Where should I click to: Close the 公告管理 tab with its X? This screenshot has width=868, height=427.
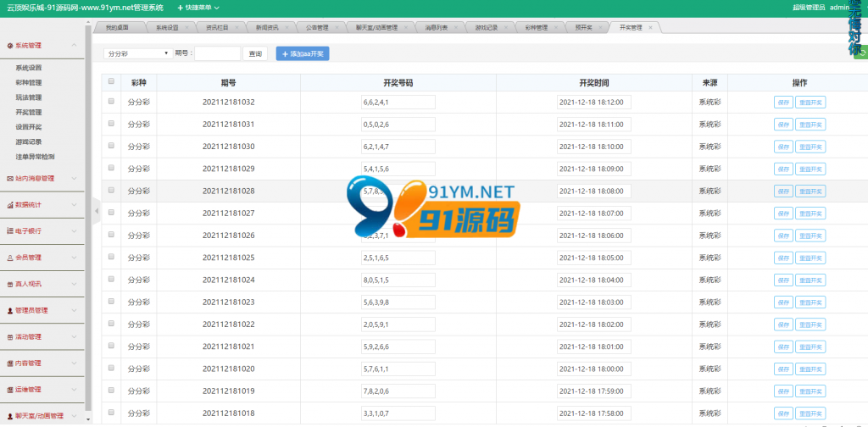[x=337, y=27]
